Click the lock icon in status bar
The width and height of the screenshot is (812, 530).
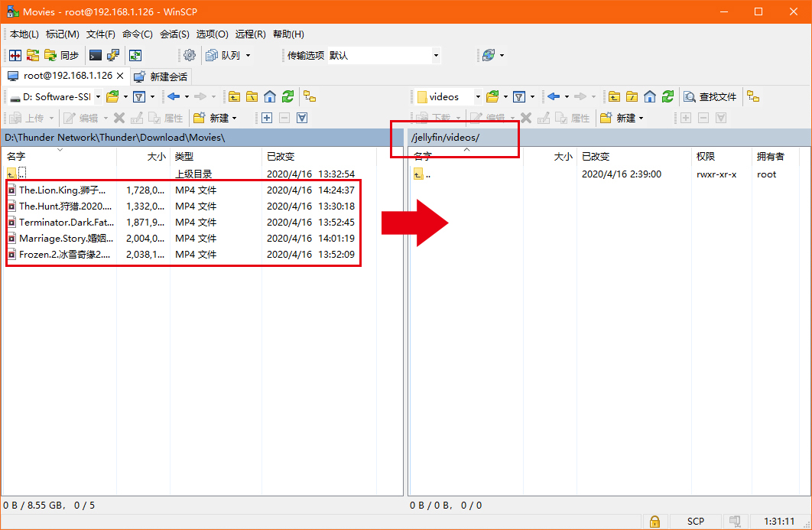pos(654,521)
